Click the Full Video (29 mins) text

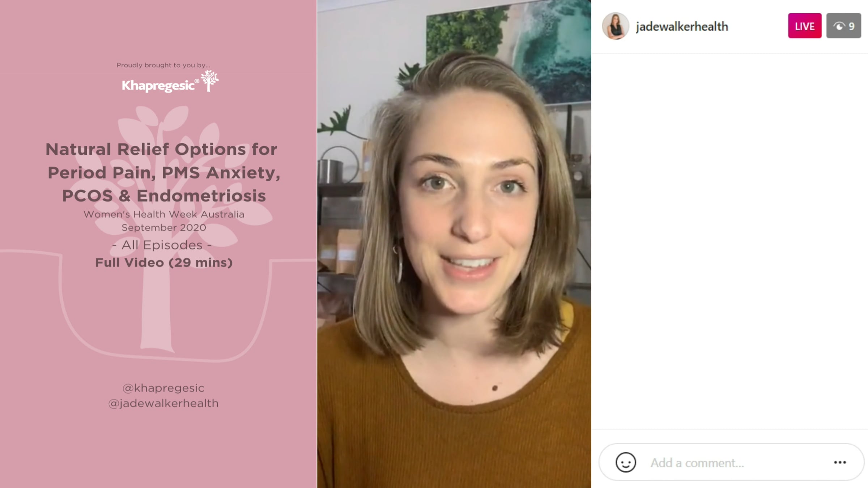point(164,263)
